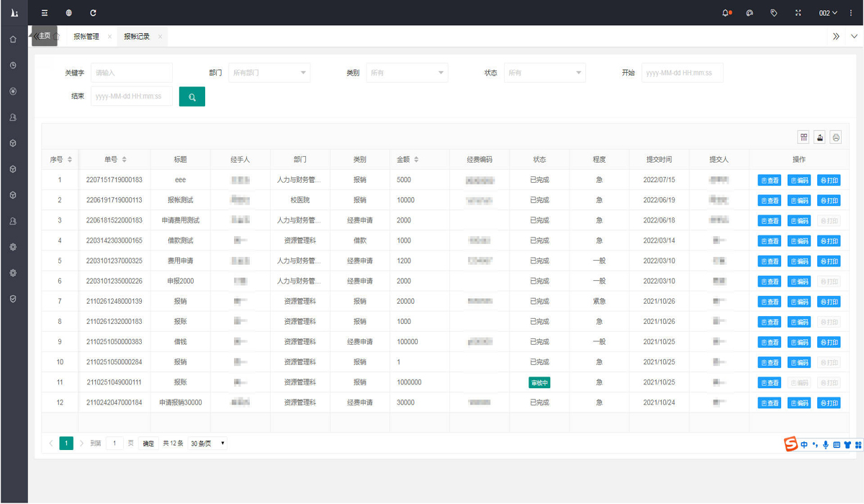864x504 pixels.
Task: Click the green search button
Action: click(192, 96)
